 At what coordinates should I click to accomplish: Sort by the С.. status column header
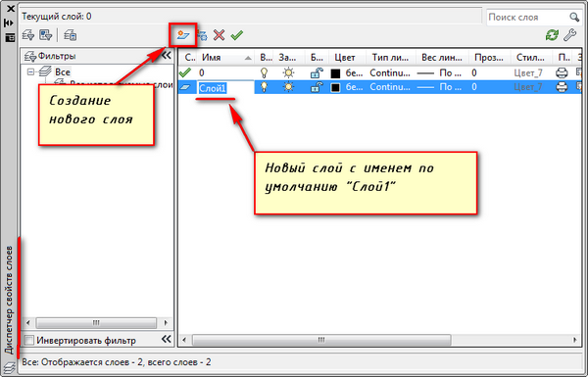coord(189,58)
